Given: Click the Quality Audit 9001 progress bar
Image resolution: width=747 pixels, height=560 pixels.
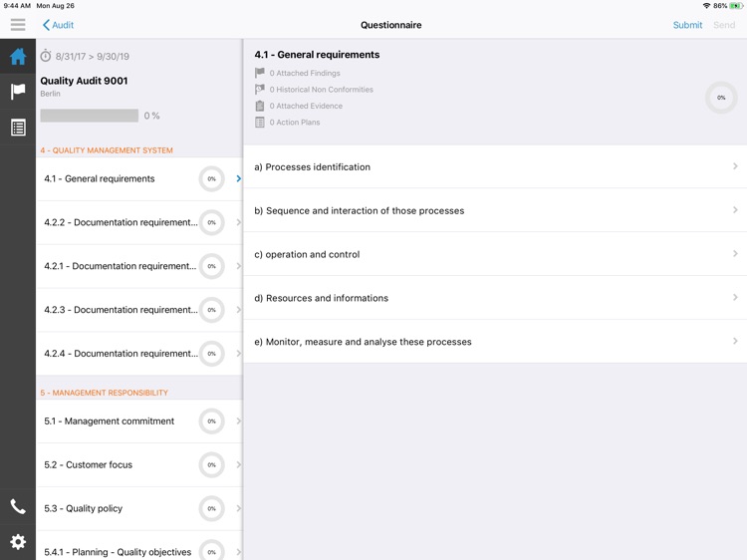Looking at the screenshot, I should pos(90,116).
